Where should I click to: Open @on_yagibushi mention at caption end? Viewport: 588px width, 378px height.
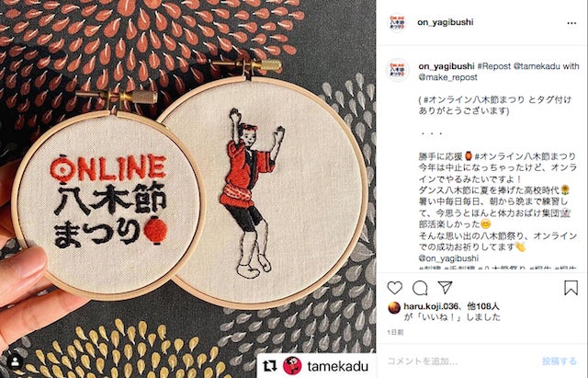click(x=448, y=258)
